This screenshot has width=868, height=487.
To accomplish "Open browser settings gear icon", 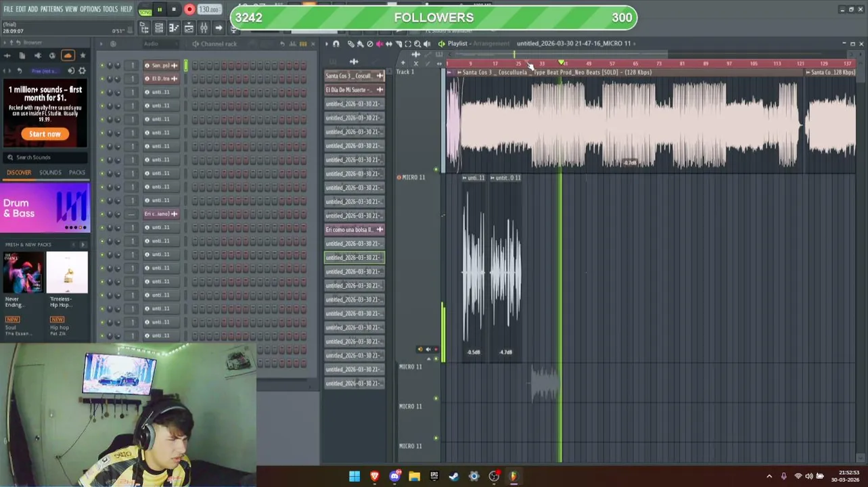I will [83, 70].
